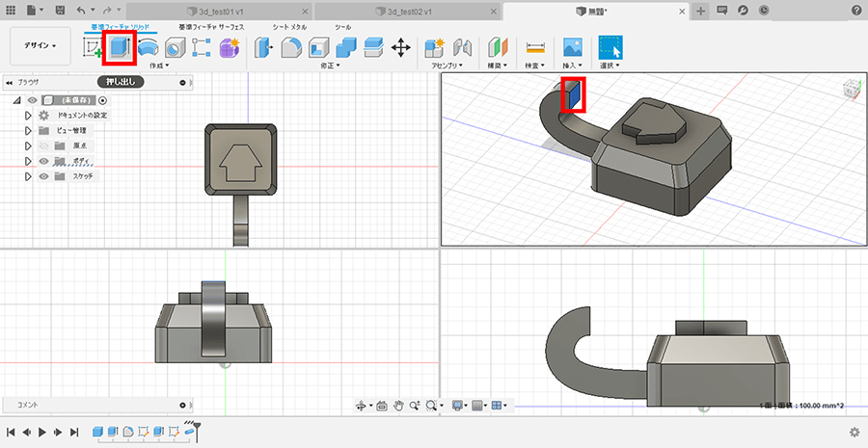Choose the Fillet tool in Modify group

click(291, 47)
